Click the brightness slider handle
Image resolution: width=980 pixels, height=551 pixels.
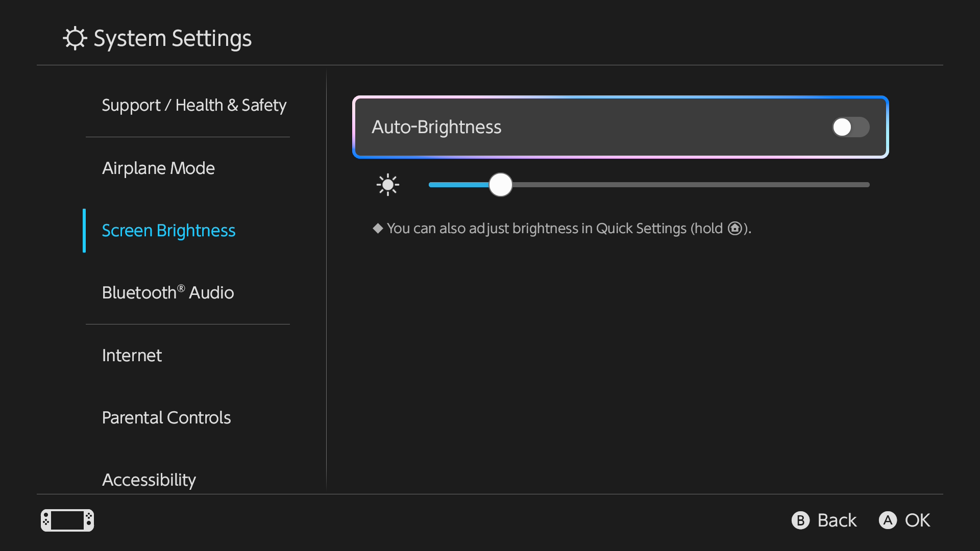(x=500, y=185)
